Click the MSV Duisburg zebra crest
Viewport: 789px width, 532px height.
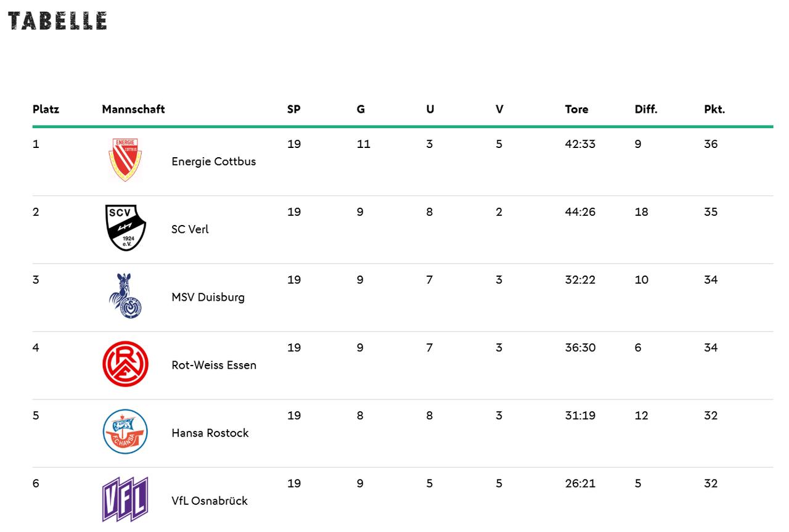[x=125, y=296]
